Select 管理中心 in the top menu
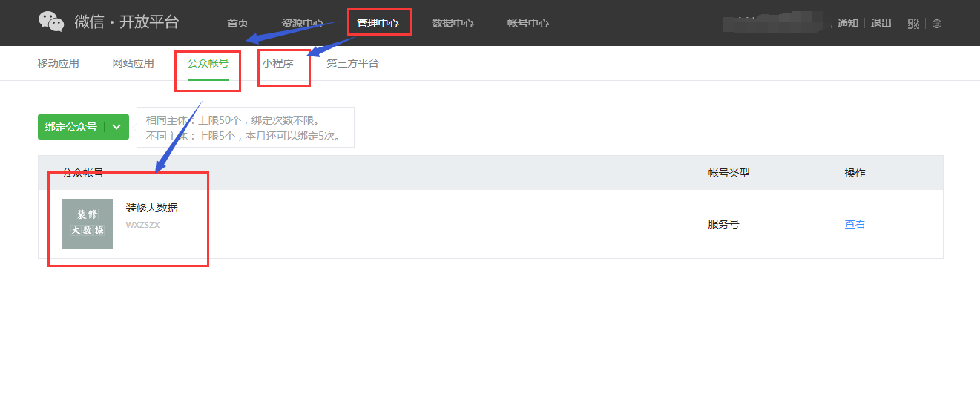Viewport: 980px width, 420px height. (x=378, y=23)
